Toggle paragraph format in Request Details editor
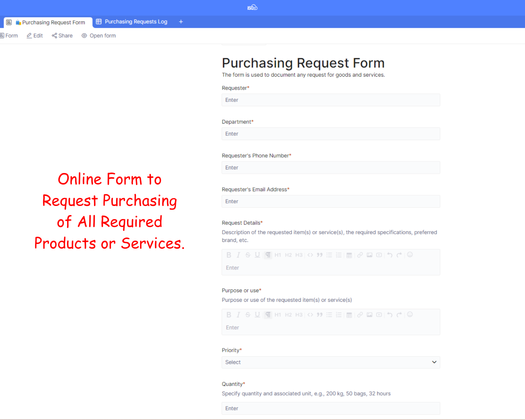Image resolution: width=525 pixels, height=420 pixels. (268, 255)
